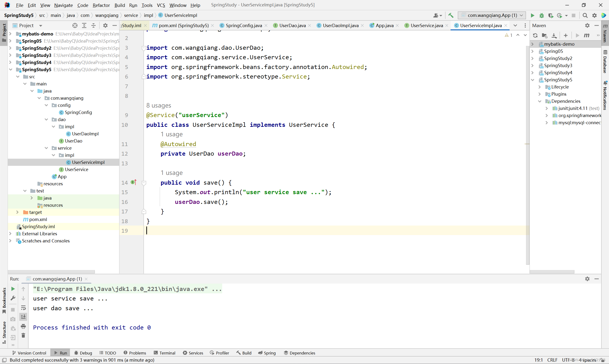Open Spring tool window button
The image size is (609, 364).
coord(267,353)
